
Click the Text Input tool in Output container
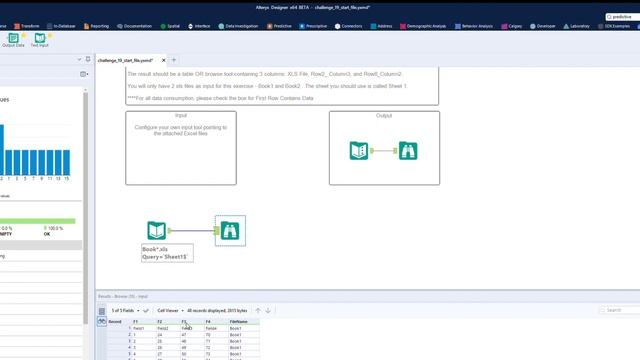pyautogui.click(x=359, y=151)
